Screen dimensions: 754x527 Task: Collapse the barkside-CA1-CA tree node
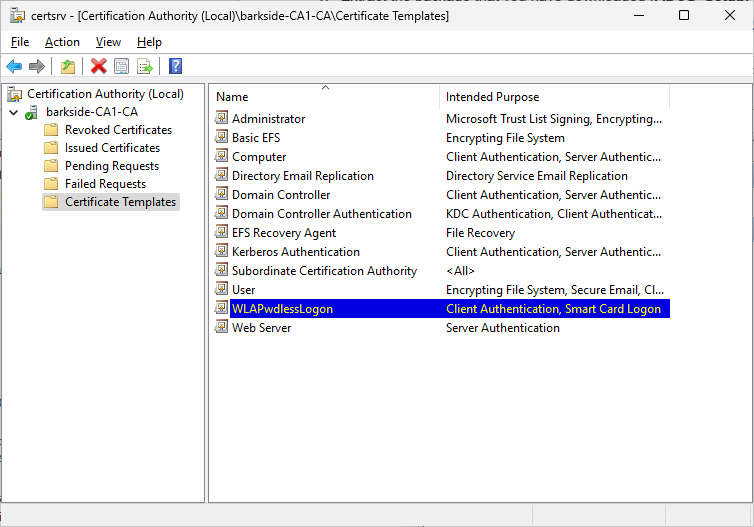coord(12,112)
